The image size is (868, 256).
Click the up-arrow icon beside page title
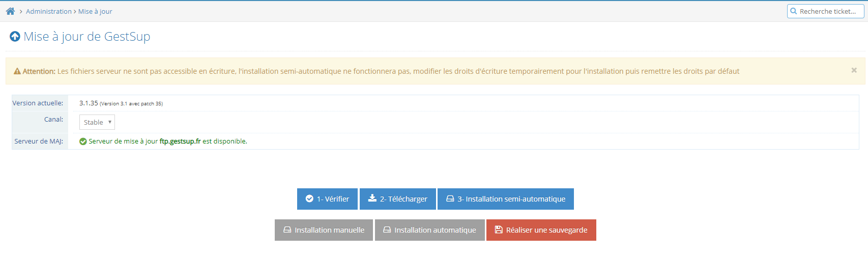click(15, 37)
